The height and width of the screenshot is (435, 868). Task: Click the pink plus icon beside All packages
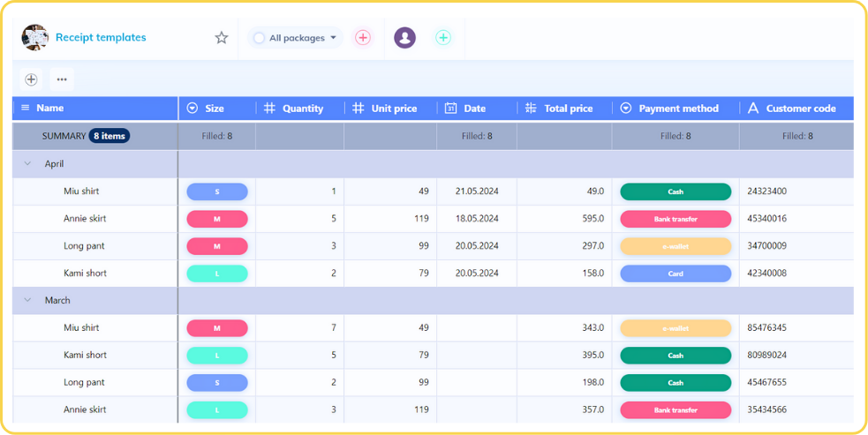(363, 38)
